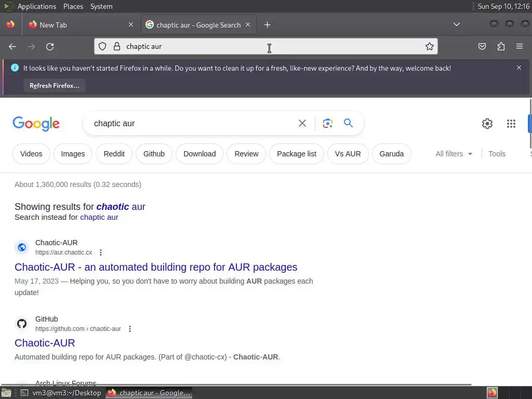The image size is (532, 399).
Task: Apply the Reddit filter chip
Action: point(114,154)
